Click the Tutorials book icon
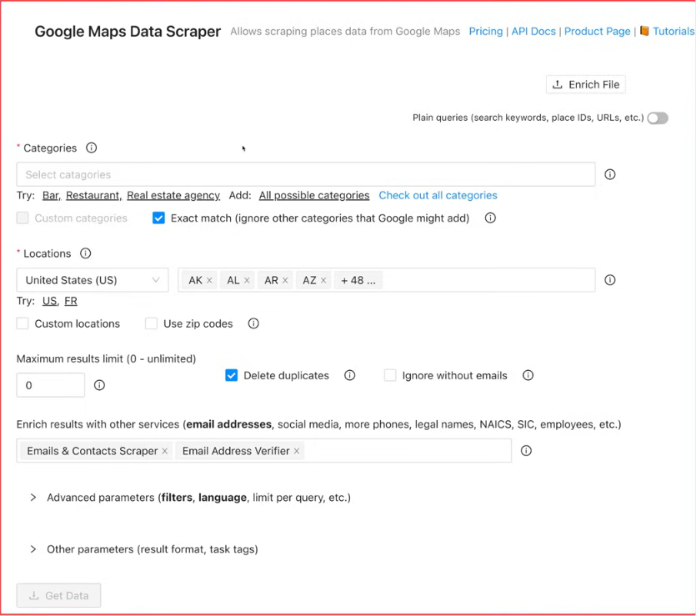Viewport: 696px width, 616px height. click(644, 31)
